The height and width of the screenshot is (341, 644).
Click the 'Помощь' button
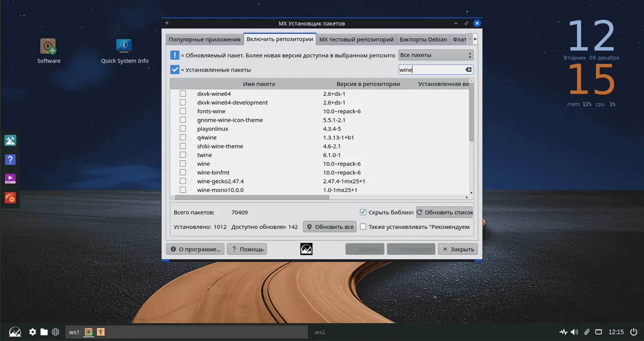click(247, 249)
